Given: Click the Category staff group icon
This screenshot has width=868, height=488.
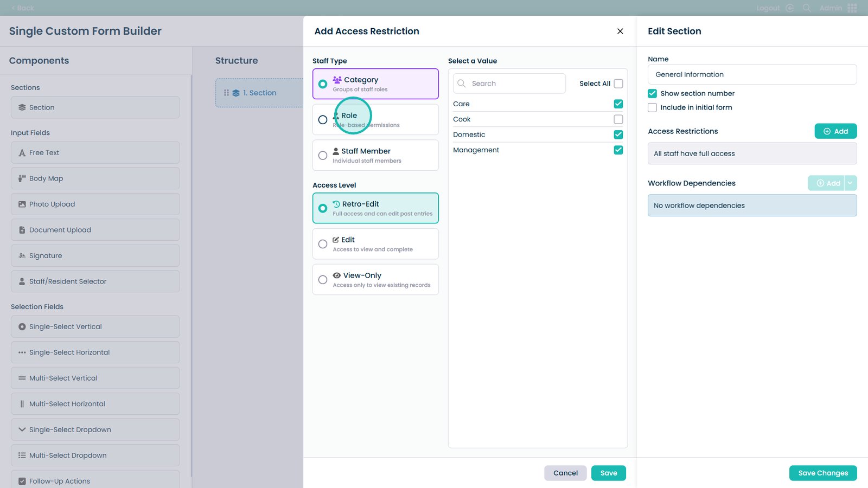Looking at the screenshot, I should pos(337,80).
